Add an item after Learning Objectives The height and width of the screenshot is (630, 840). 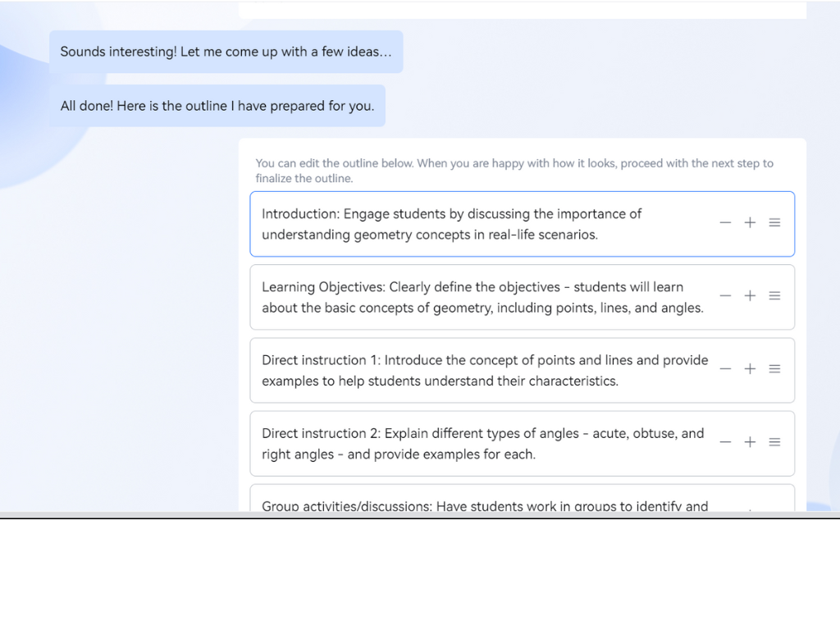pos(750,296)
